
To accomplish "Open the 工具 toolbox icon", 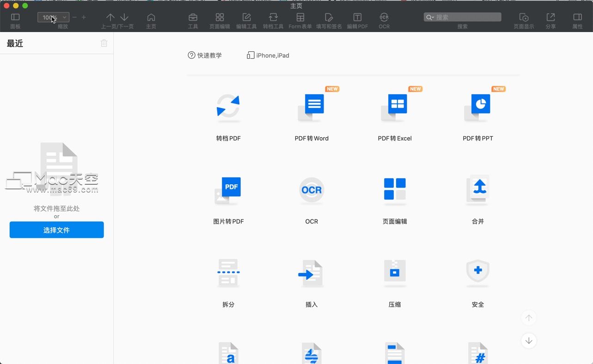I will click(x=193, y=17).
